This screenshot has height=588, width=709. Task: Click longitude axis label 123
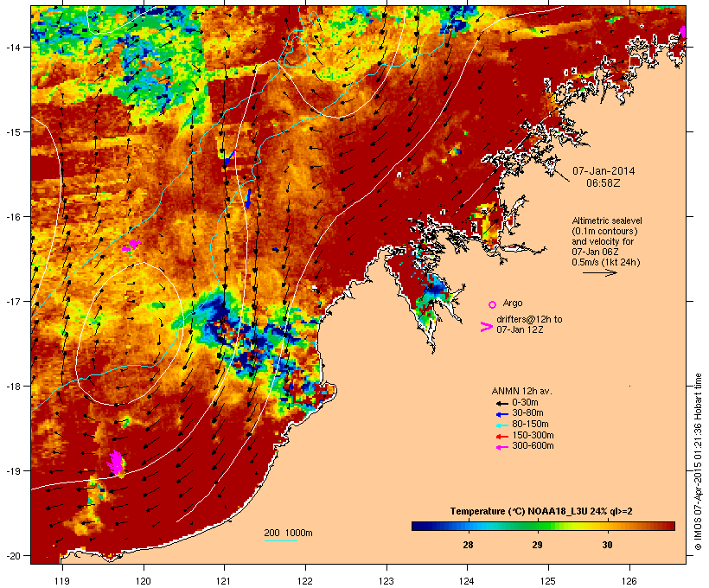point(386,581)
